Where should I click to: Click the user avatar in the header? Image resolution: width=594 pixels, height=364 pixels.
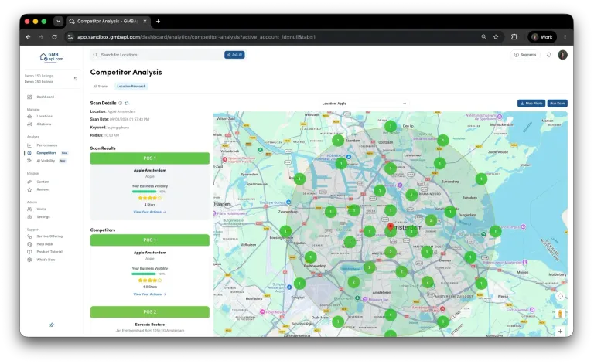click(x=562, y=55)
